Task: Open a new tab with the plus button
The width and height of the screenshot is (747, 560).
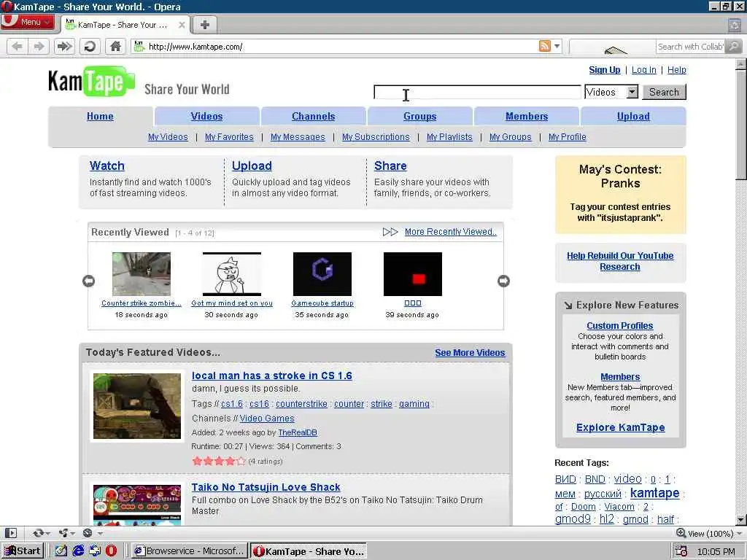Action: click(204, 25)
